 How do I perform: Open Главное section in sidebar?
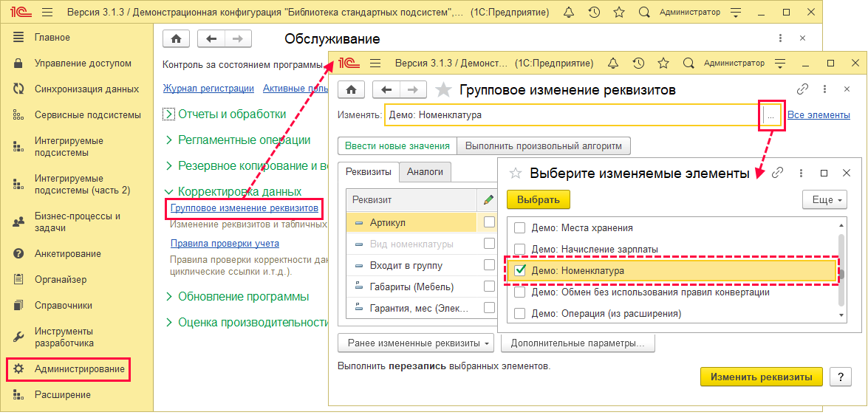coord(52,38)
